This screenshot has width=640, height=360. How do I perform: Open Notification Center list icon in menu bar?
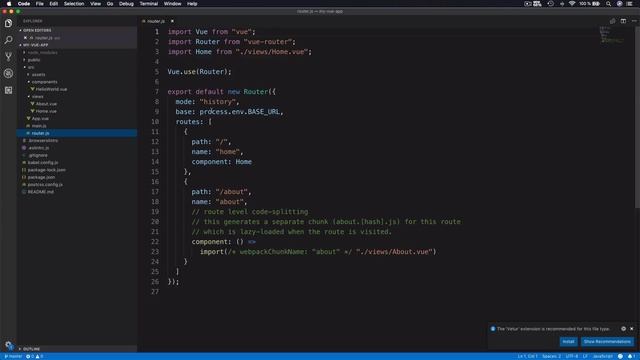(630, 4)
